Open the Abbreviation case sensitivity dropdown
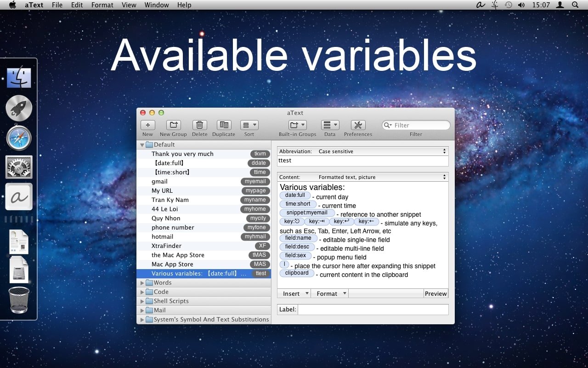The height and width of the screenshot is (368, 588). point(381,151)
